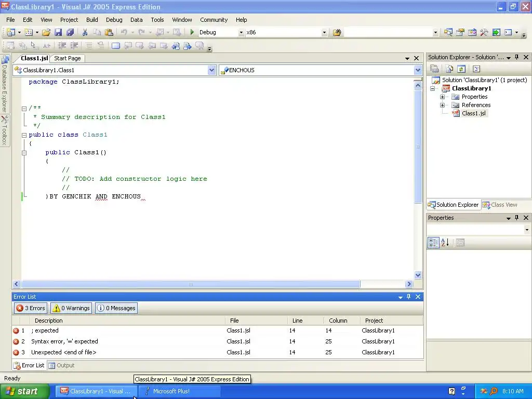Click the Copy toolbar icon
The height and width of the screenshot is (399, 532).
97,32
